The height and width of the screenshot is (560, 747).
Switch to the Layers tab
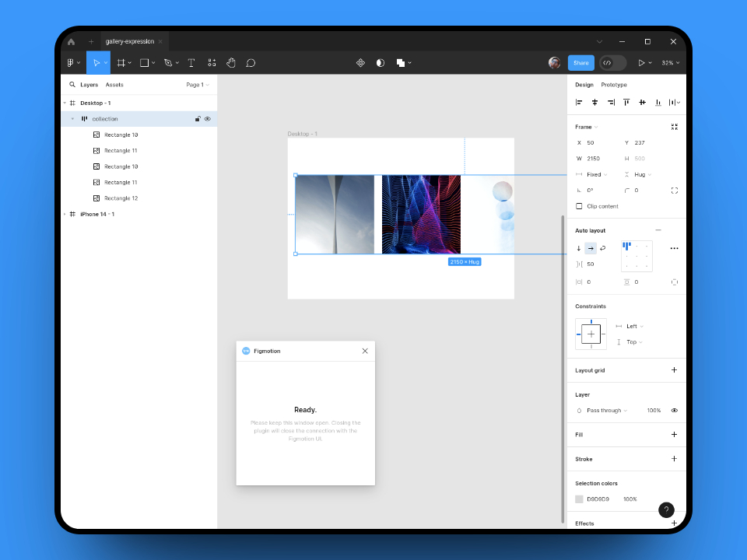point(89,85)
